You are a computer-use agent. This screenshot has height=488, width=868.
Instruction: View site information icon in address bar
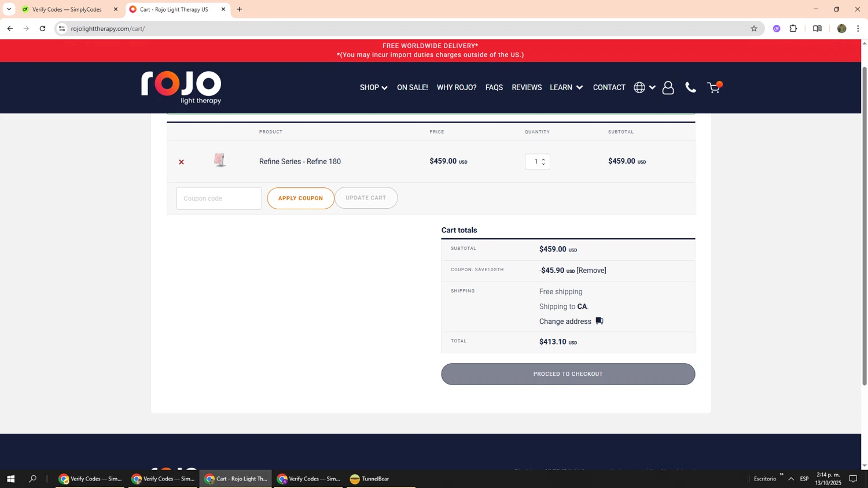coord(62,28)
